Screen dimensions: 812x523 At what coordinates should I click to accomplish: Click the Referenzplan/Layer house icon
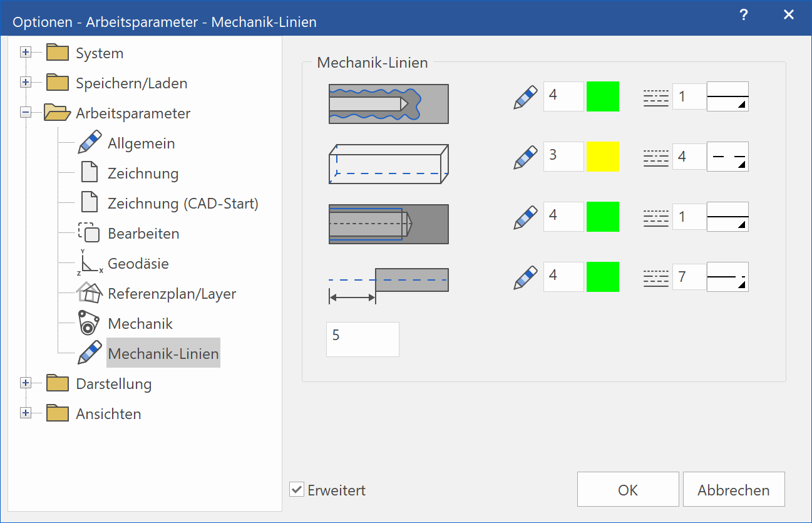click(x=90, y=293)
